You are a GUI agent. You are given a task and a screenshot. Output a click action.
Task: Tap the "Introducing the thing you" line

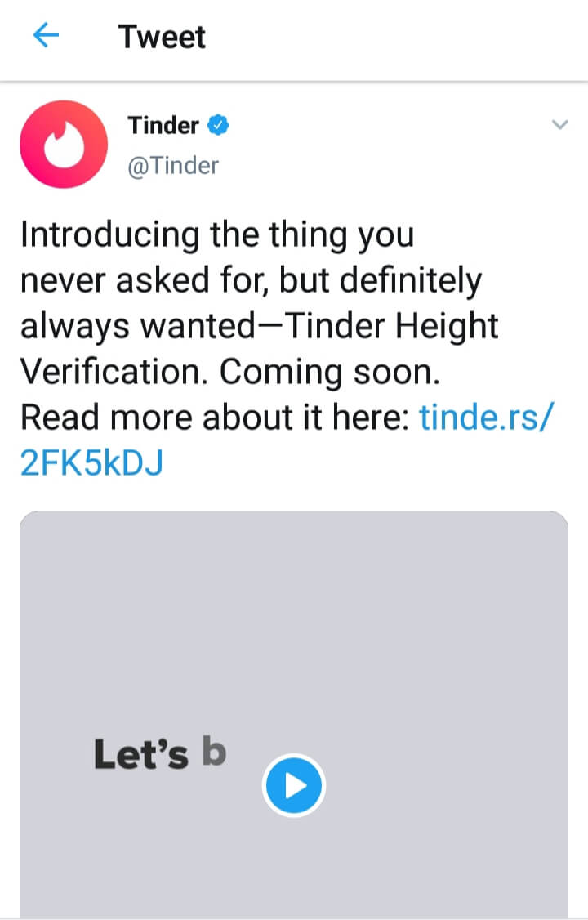click(217, 235)
